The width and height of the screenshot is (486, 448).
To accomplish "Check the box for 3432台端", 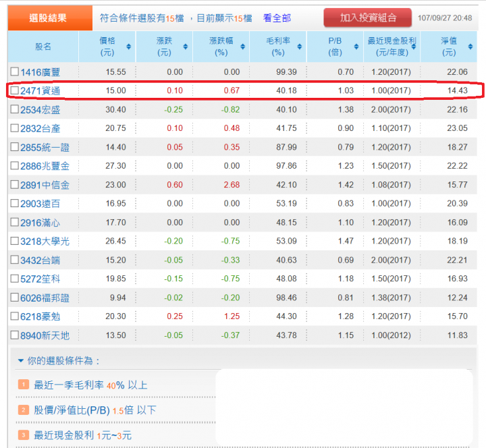I will point(15,260).
